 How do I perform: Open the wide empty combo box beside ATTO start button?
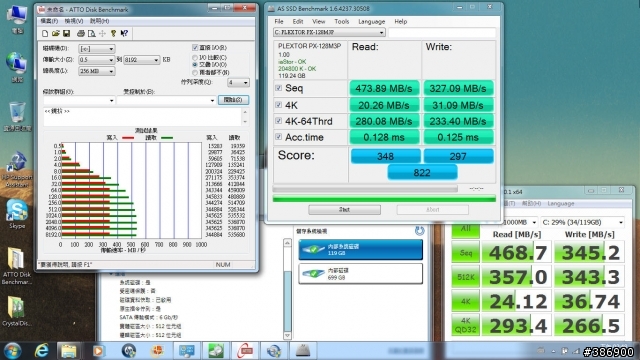pos(166,100)
